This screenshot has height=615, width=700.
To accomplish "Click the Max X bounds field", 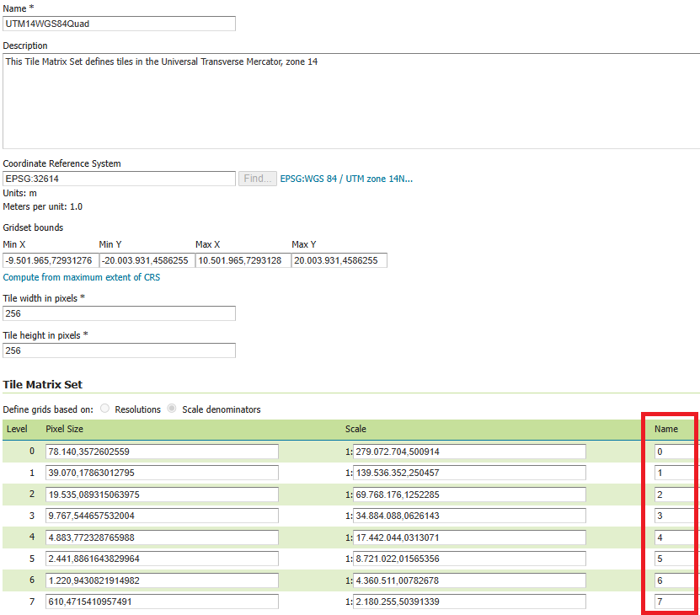I will [243, 260].
